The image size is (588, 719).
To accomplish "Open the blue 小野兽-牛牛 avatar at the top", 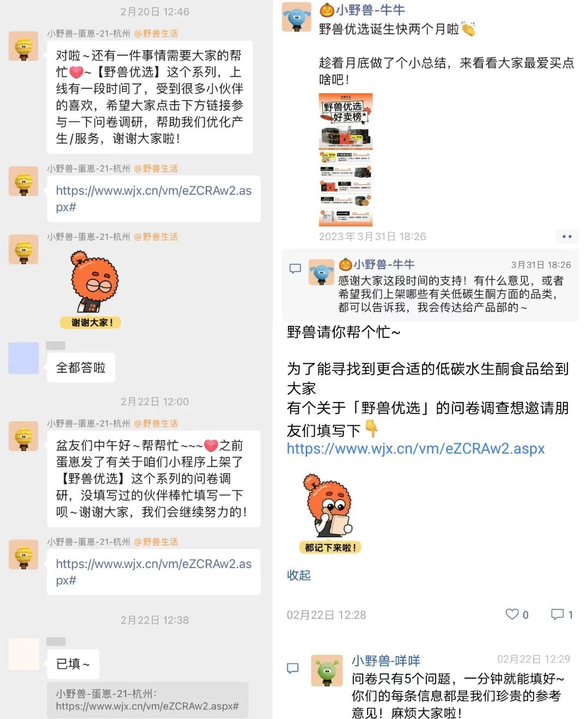I will [x=297, y=17].
